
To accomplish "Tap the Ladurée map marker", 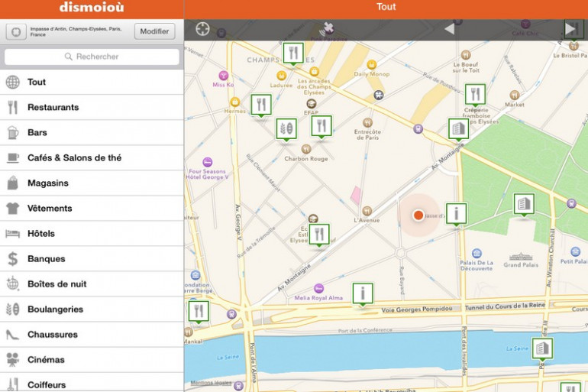I will click(x=281, y=76).
